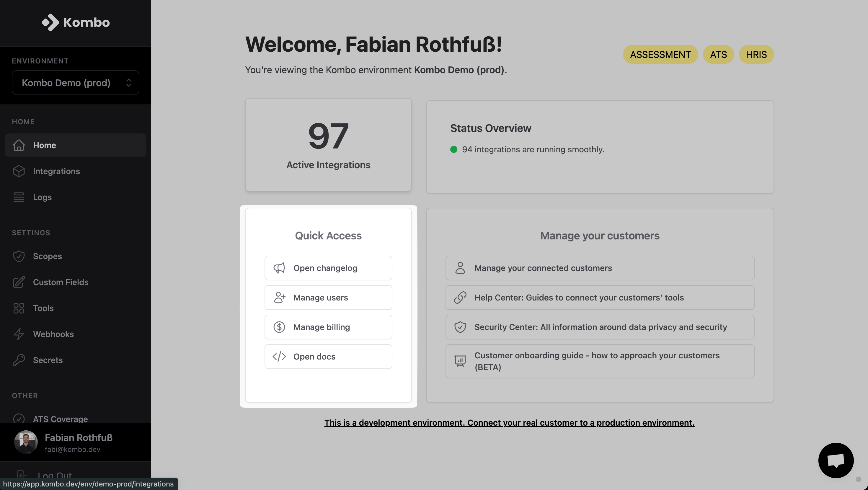
Task: Click the fabi@kombo.dev email text
Action: tap(72, 449)
